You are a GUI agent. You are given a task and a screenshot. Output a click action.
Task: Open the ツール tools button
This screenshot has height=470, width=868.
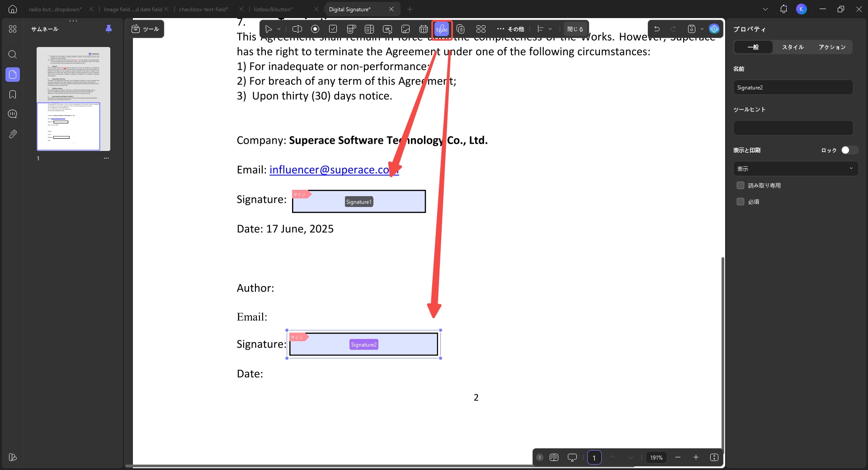(x=145, y=29)
